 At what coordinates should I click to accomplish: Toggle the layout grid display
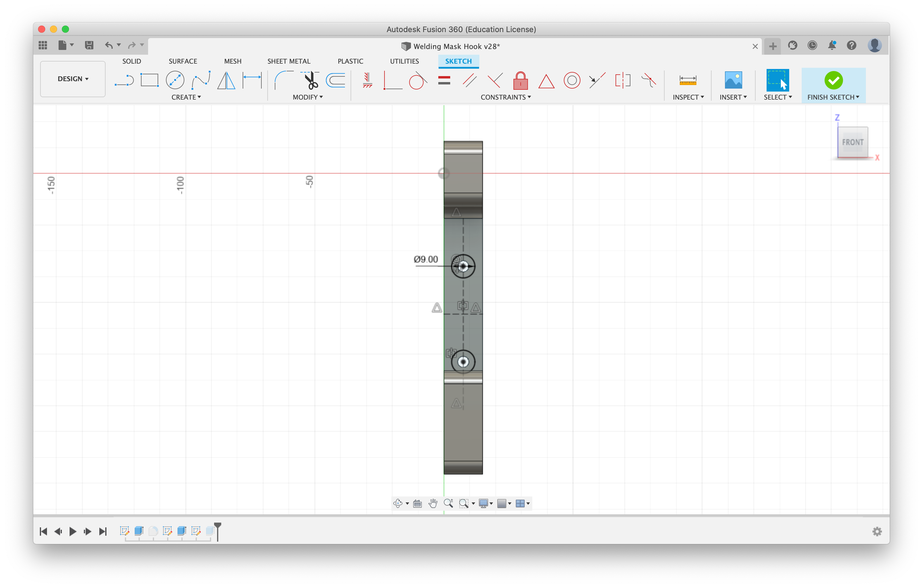click(x=503, y=503)
